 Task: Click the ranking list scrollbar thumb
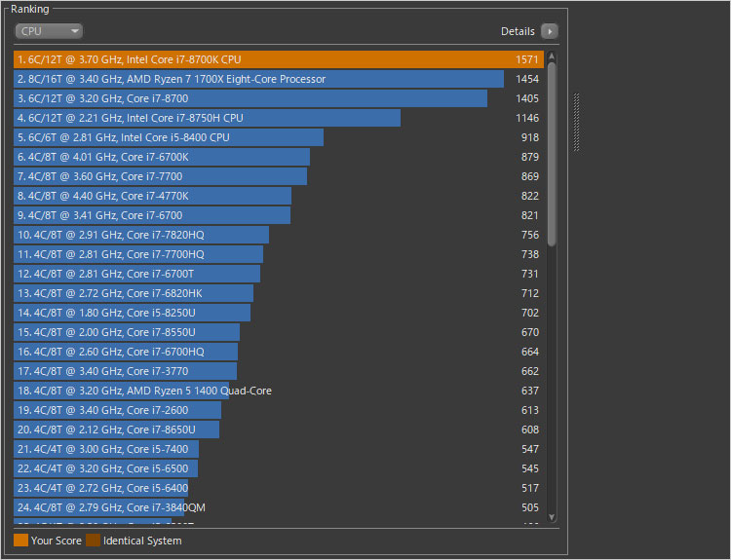pyautogui.click(x=552, y=154)
